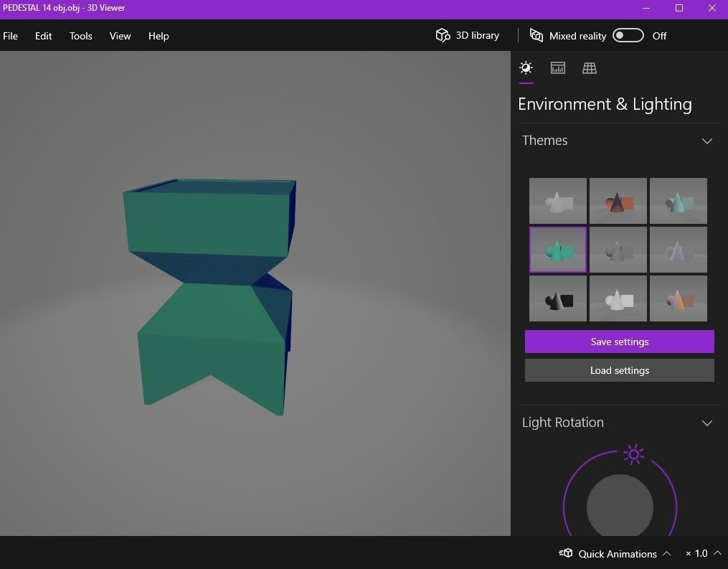The height and width of the screenshot is (569, 728).
Task: Click the Mixed reality icon
Action: pos(536,35)
